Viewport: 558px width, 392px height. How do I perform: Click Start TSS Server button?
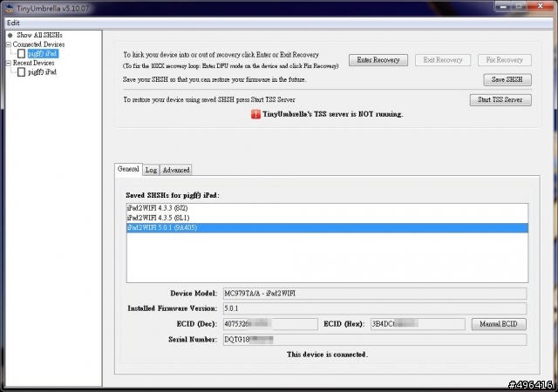[x=500, y=100]
